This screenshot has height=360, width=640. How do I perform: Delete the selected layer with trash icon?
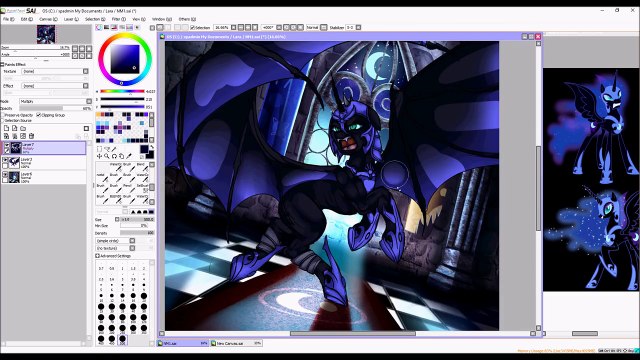point(31,136)
